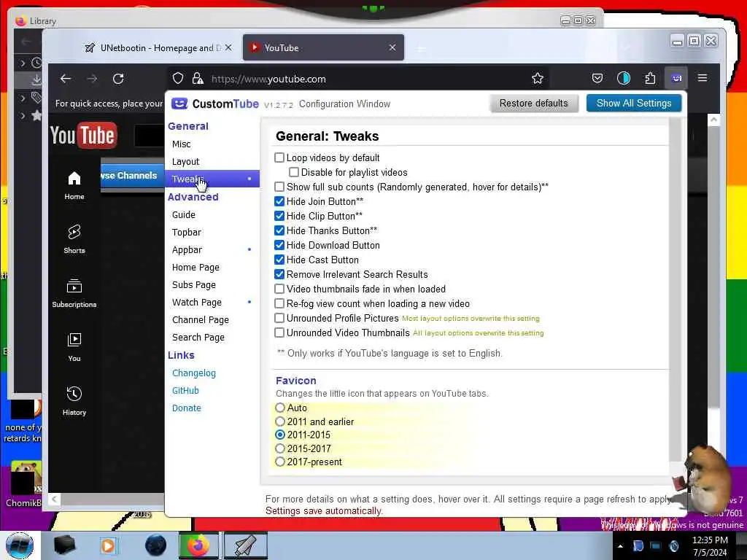
Task: Check Disable for playlist videos
Action: [x=295, y=172]
